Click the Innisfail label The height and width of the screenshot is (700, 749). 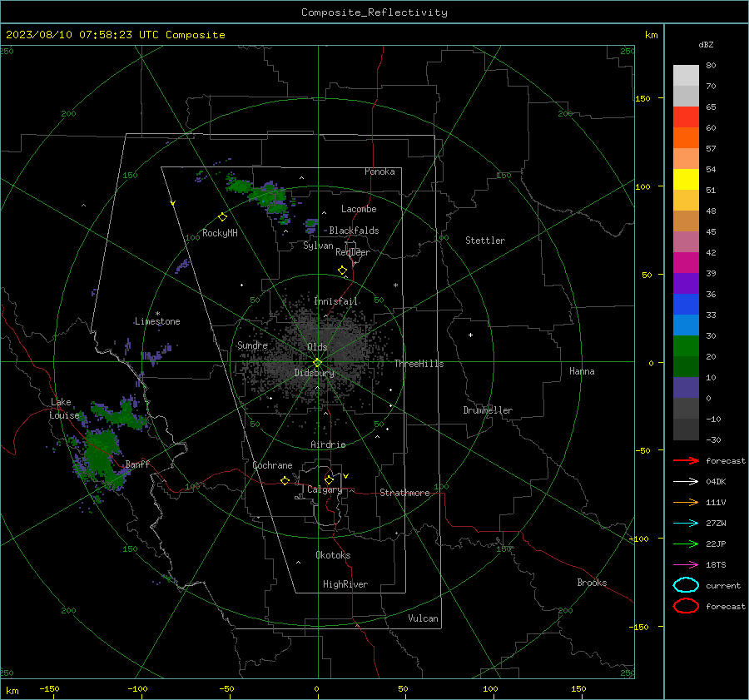tap(335, 301)
